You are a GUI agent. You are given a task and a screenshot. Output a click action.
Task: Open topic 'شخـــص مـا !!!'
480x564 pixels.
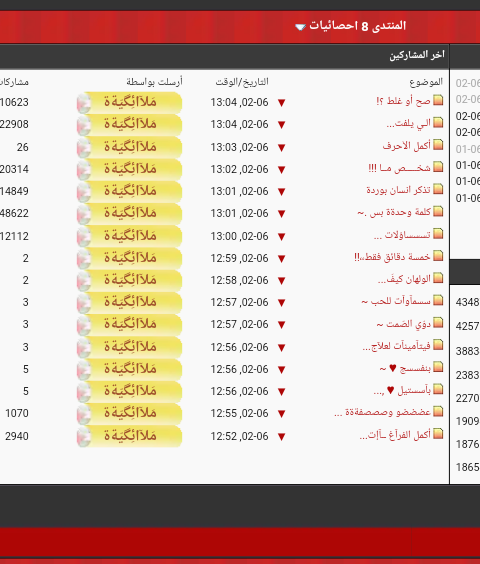click(x=399, y=168)
